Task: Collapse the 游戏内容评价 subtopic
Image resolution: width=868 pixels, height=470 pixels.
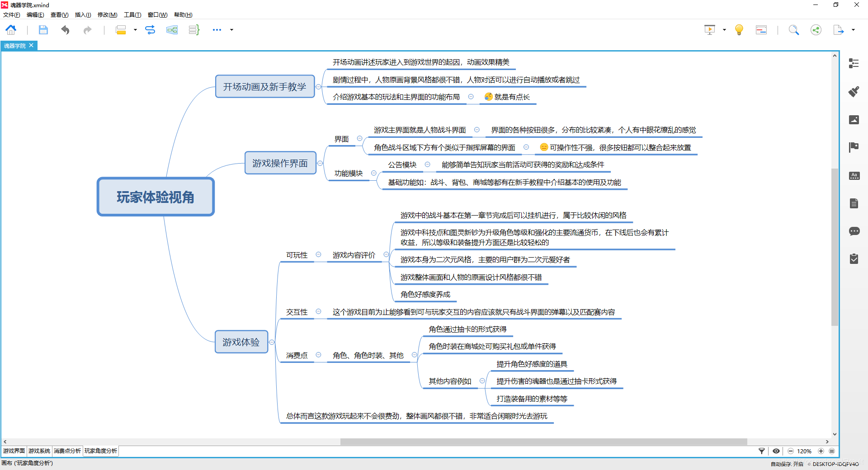Action: click(x=386, y=255)
